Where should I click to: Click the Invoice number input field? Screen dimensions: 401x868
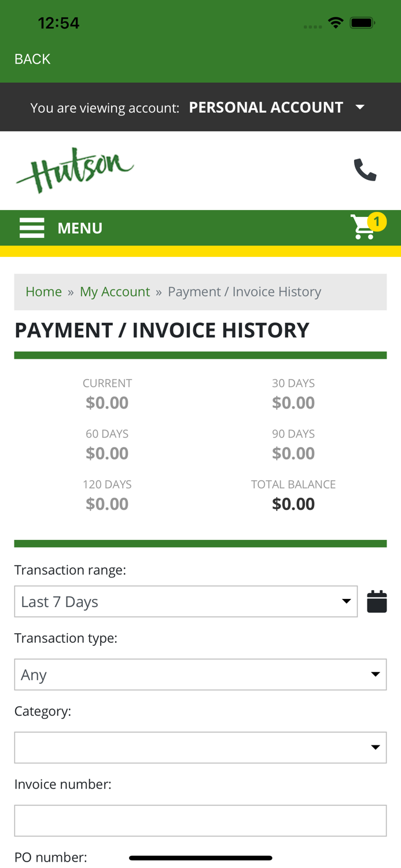pyautogui.click(x=200, y=820)
